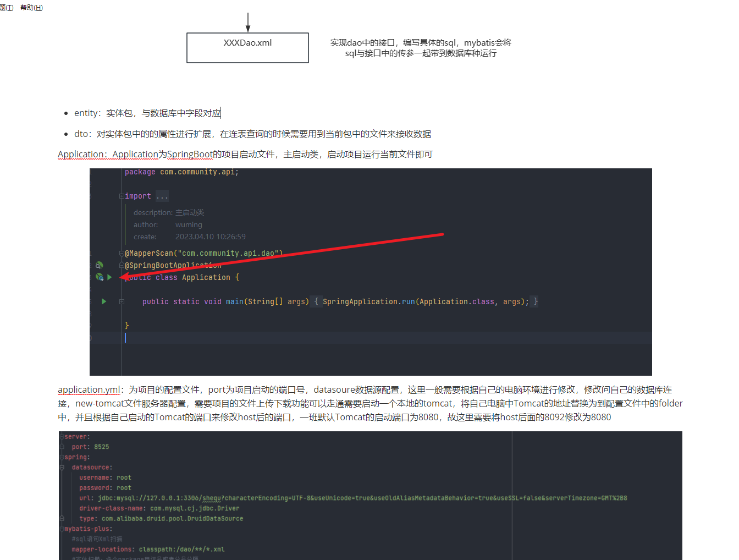739x560 pixels.
Task: Click 'SpringApplication.run' in the main method
Action: pos(369,301)
